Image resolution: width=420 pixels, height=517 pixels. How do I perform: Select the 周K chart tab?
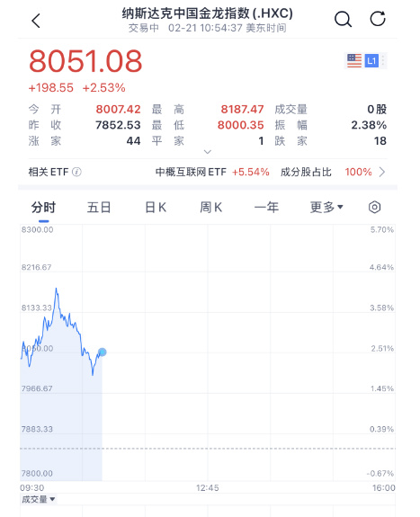pyautogui.click(x=210, y=208)
